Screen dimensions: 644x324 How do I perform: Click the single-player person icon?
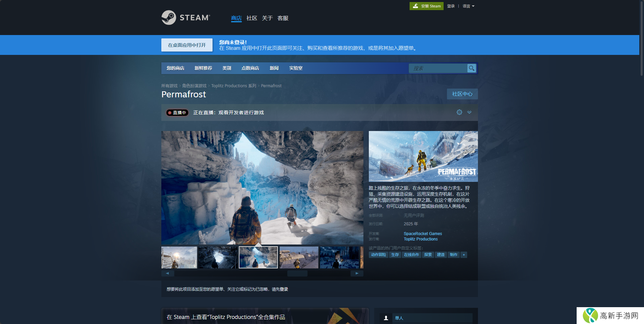point(386,318)
